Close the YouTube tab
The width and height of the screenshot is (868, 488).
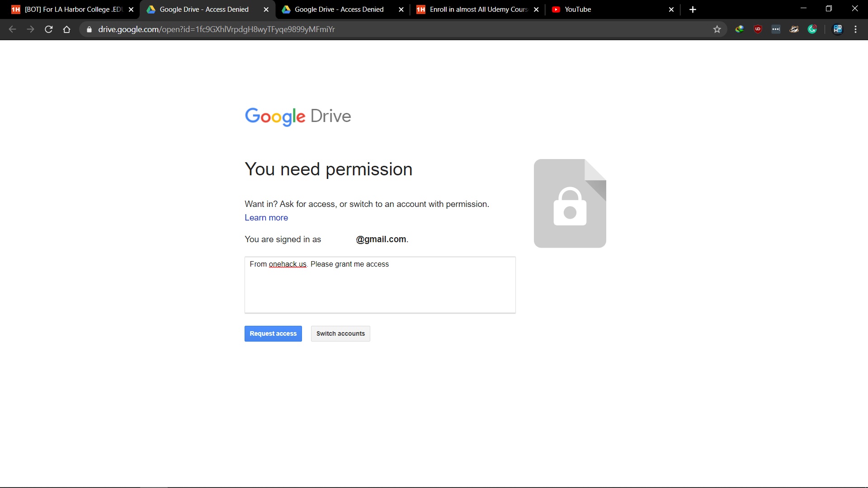click(x=671, y=9)
